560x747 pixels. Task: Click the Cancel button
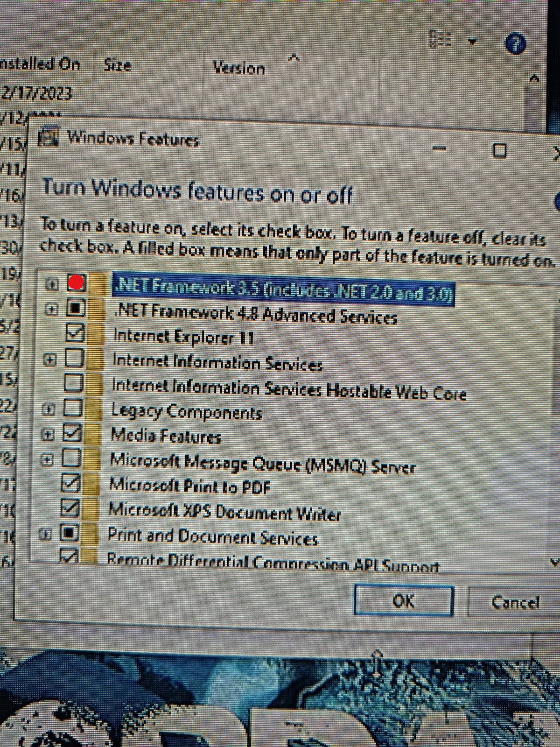click(x=514, y=602)
